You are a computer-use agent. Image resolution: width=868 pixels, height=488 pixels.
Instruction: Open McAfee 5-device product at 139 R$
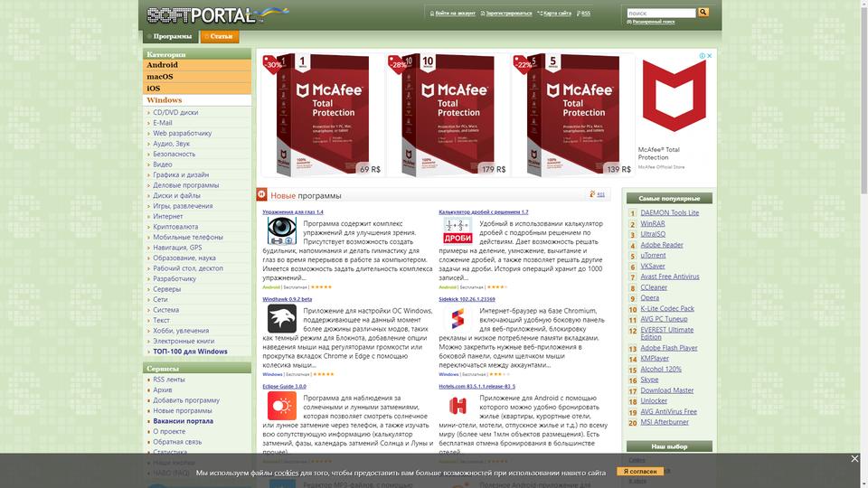(573, 115)
